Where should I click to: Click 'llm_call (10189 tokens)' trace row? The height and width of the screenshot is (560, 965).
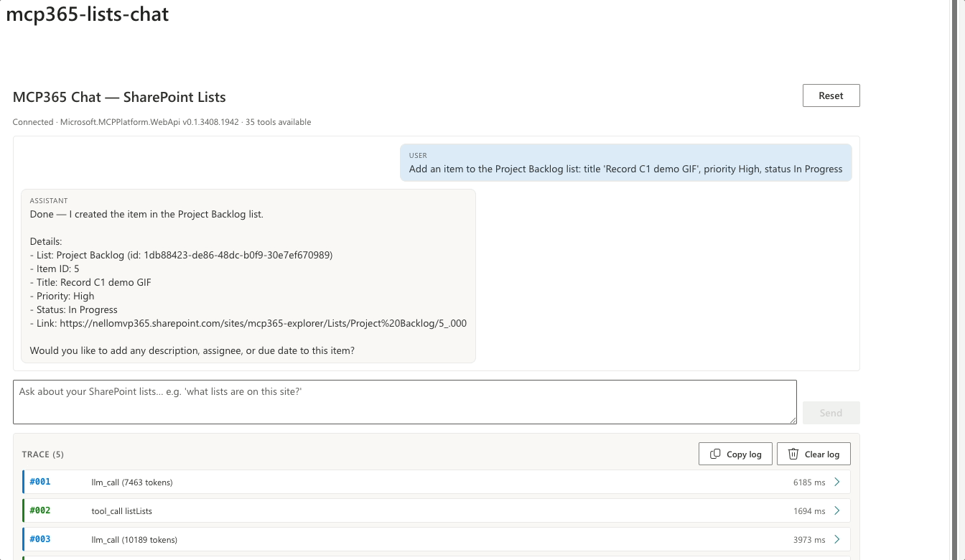click(437, 539)
